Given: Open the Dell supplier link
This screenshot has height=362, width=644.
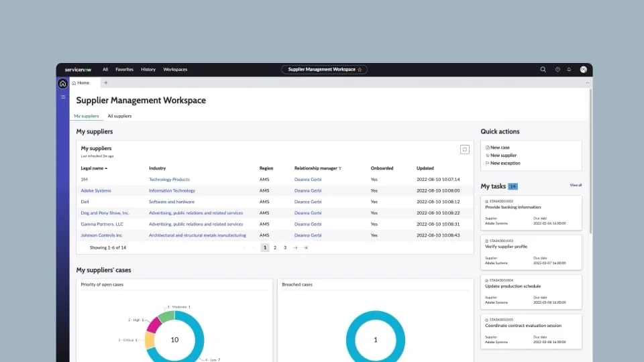Looking at the screenshot, I should (85, 202).
